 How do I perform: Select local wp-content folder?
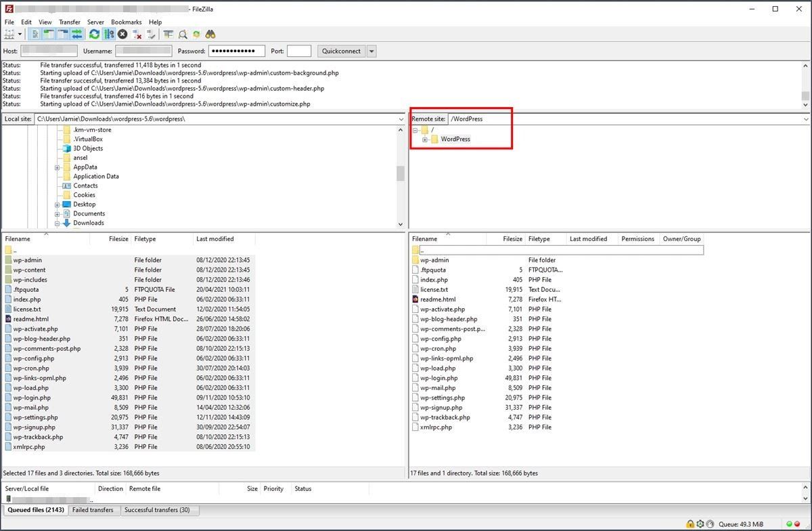(129, 270)
